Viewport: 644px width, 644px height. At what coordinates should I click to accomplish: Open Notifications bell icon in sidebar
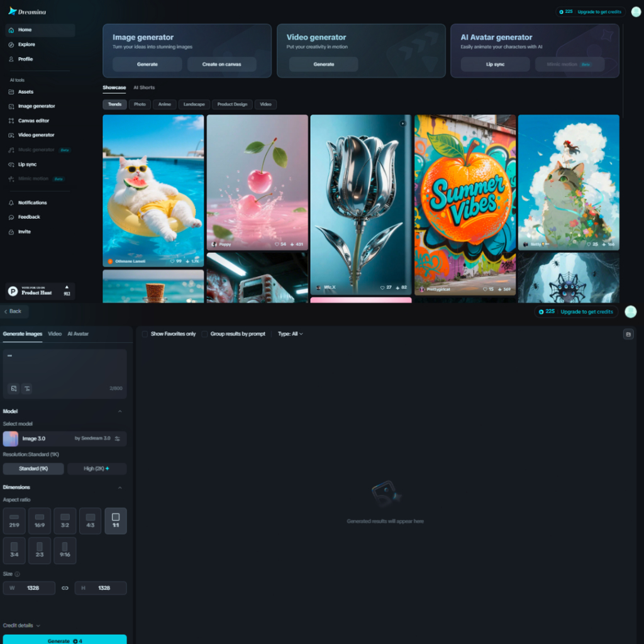(11, 203)
